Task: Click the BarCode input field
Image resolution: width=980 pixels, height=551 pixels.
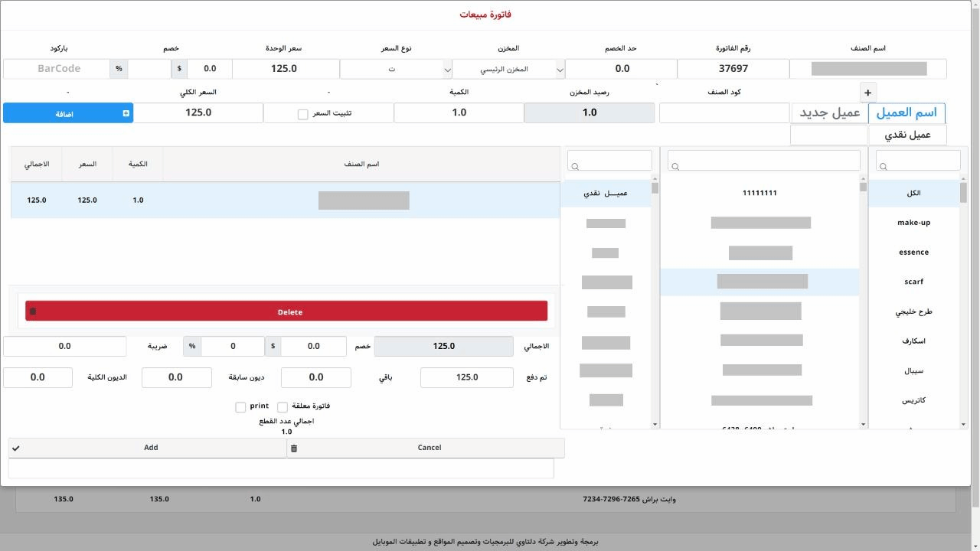Action: tap(57, 69)
